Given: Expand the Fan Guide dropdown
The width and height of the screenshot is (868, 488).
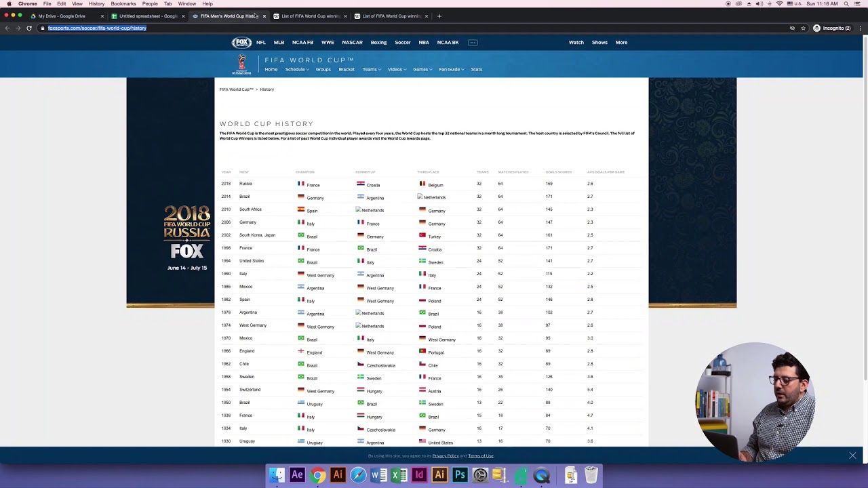Looking at the screenshot, I should [x=451, y=69].
